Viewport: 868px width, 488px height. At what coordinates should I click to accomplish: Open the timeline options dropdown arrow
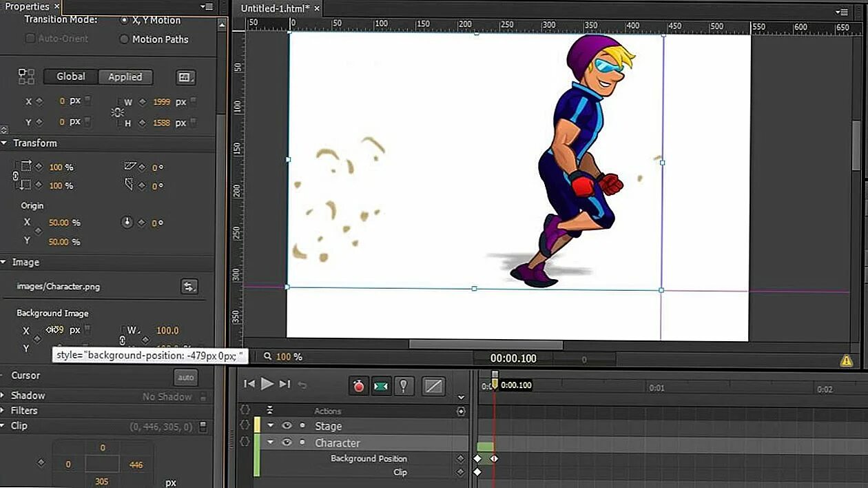(461, 397)
